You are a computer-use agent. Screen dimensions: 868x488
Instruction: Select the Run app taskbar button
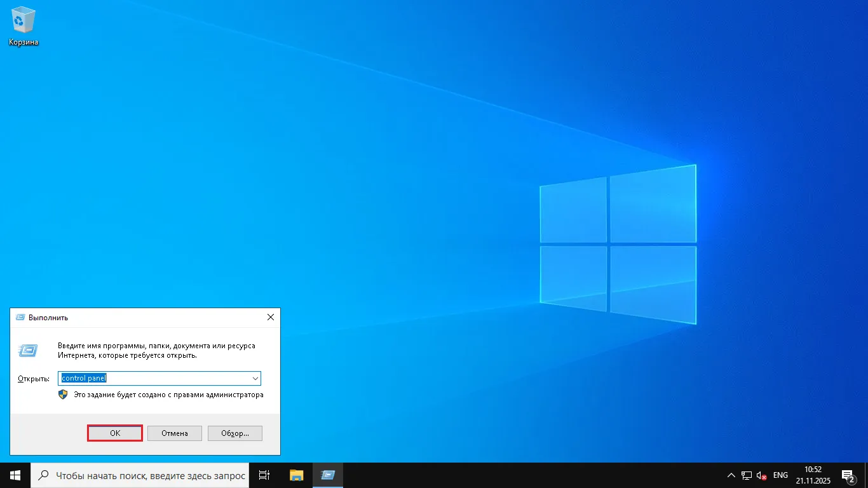tap(328, 475)
